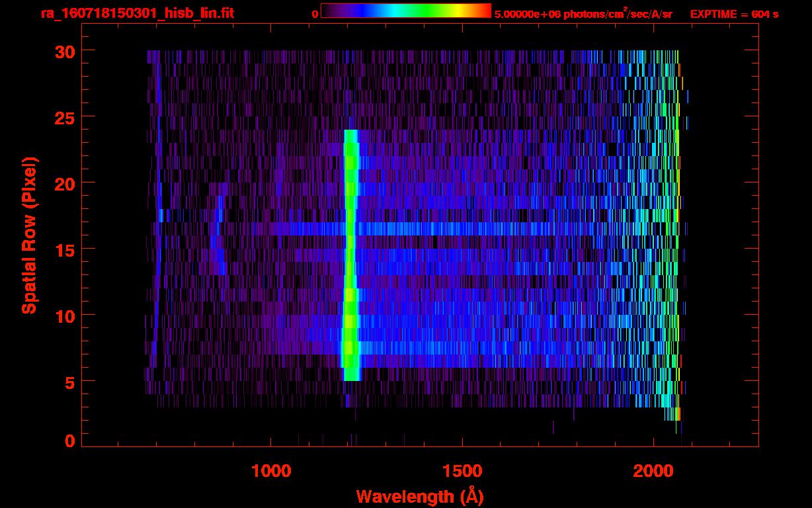Select the Spatial Row (Pixel) axis title
The height and width of the screenshot is (508, 812).
pyautogui.click(x=28, y=235)
